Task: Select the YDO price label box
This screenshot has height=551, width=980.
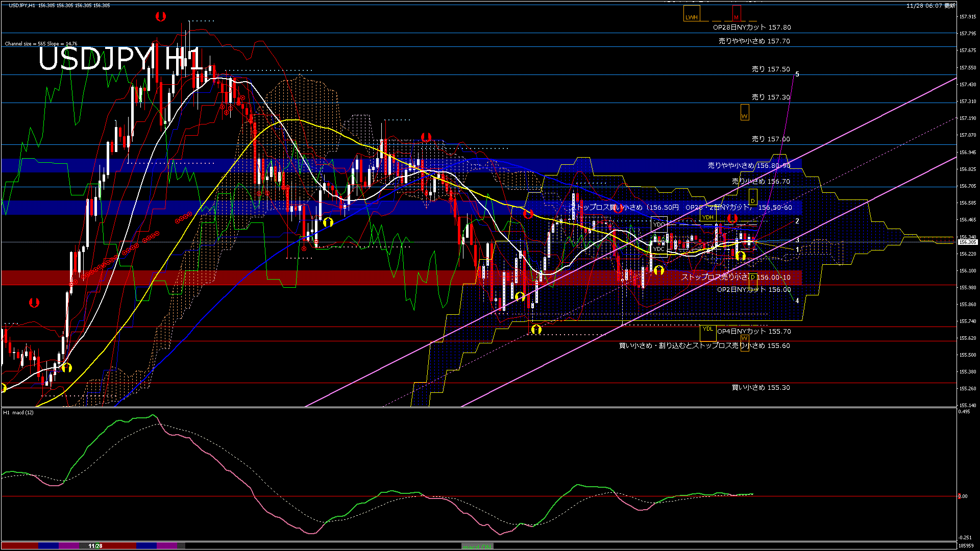Action: click(658, 224)
